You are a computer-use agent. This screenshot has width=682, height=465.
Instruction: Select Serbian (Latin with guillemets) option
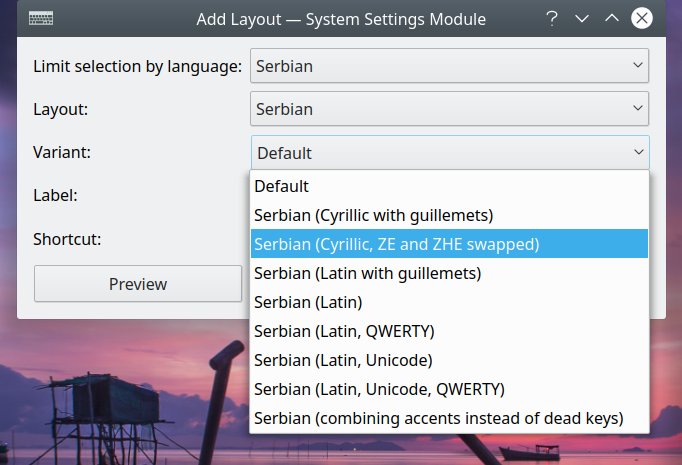point(449,273)
